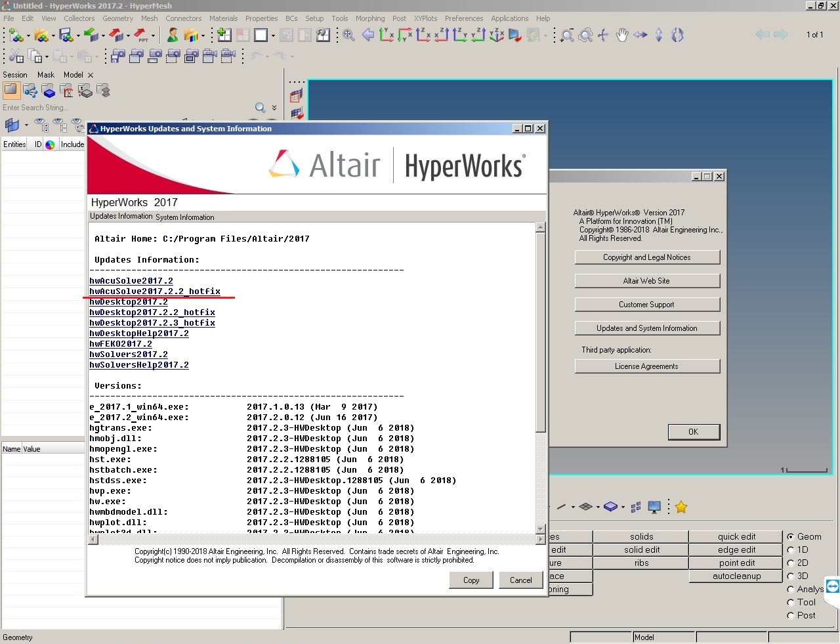The height and width of the screenshot is (644, 840).
Task: Click the Customer Support button
Action: tap(647, 305)
